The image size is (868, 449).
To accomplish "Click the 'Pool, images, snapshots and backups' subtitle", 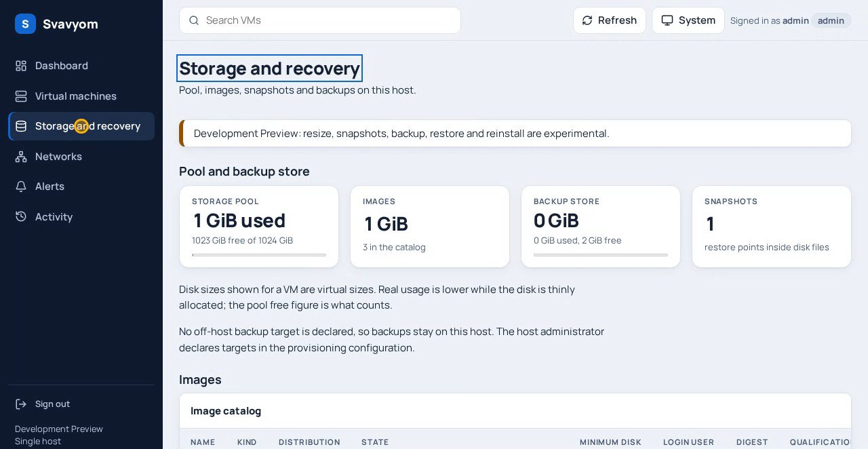I will [297, 90].
